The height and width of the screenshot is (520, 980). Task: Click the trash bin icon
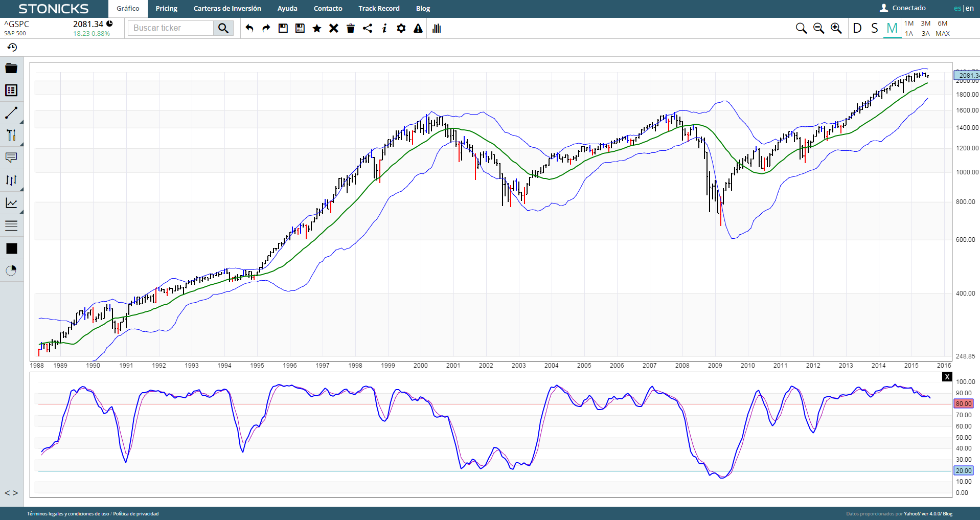pos(351,28)
